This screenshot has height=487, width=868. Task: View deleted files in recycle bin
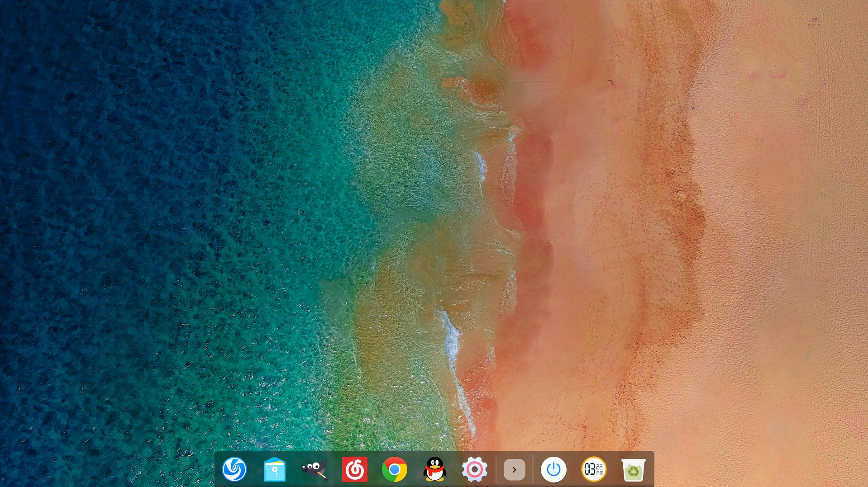click(x=633, y=470)
